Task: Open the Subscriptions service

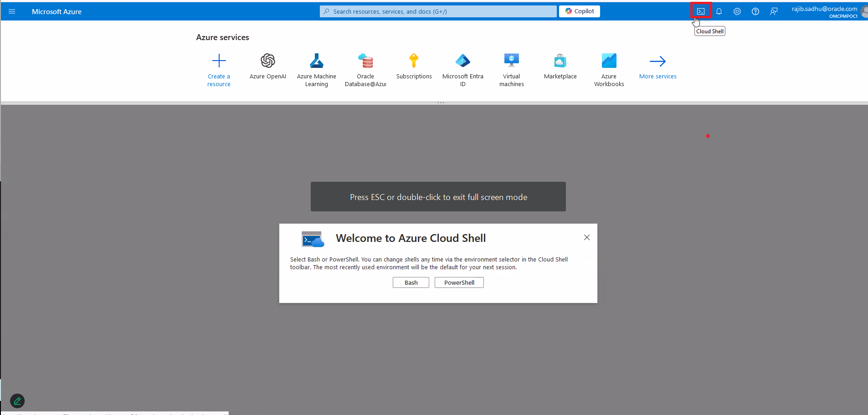Action: [414, 61]
